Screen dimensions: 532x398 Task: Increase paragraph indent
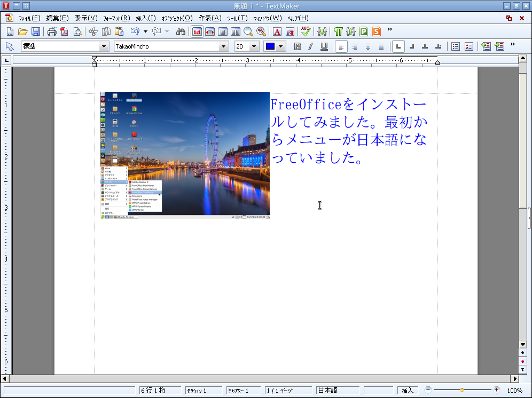click(499, 46)
